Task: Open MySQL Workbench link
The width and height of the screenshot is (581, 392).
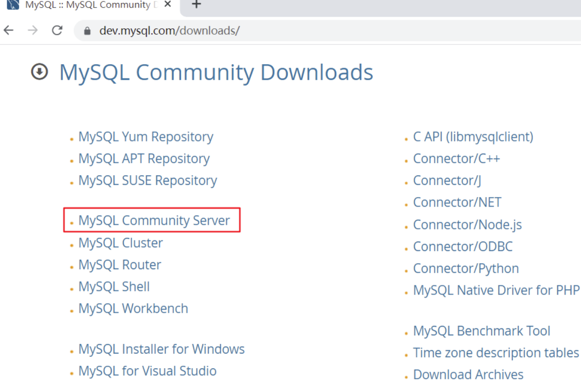Action: click(133, 309)
